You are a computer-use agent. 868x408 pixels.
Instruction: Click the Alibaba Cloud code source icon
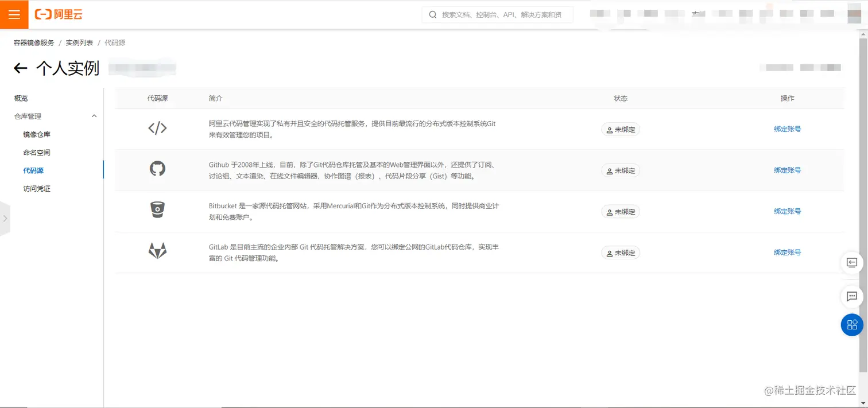157,129
